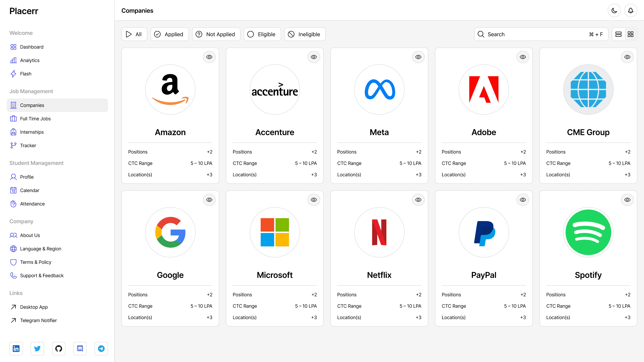Toggle eye icon on Spotify card
644x362 pixels.
pos(627,200)
